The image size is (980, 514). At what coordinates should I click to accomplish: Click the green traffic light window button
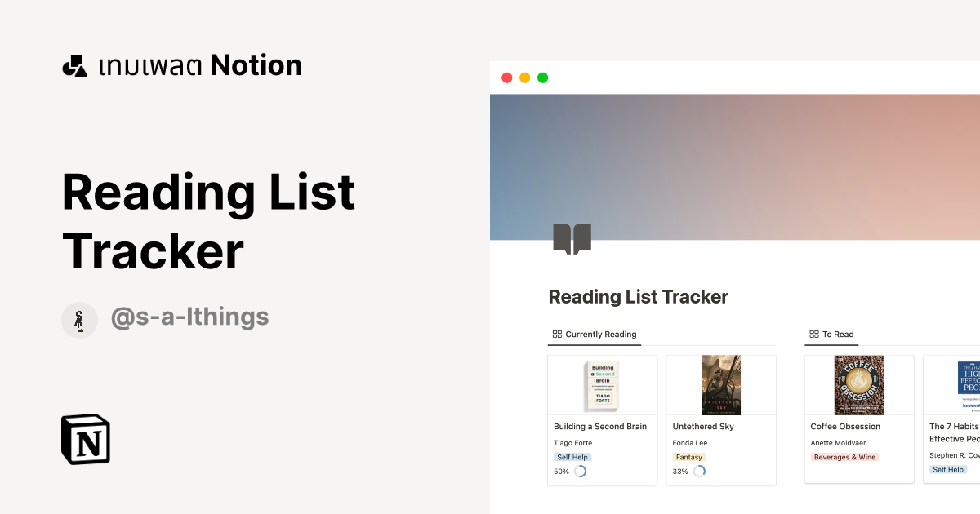point(542,77)
